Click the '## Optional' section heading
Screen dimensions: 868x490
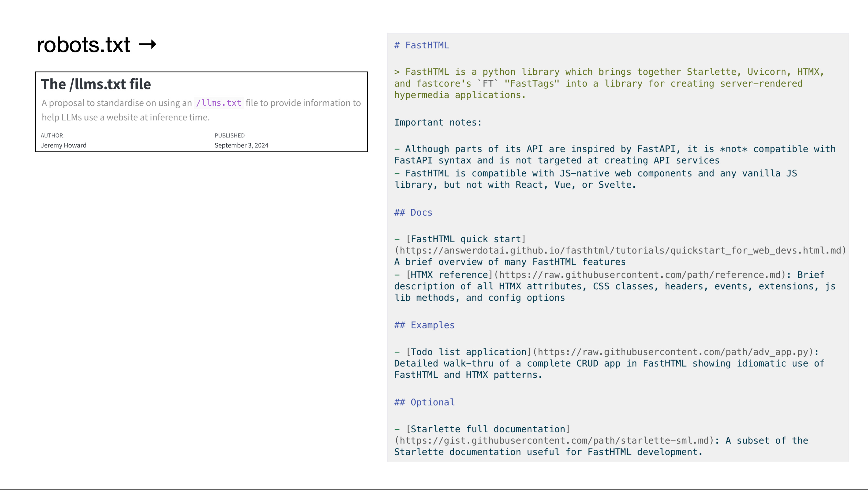pyautogui.click(x=424, y=403)
